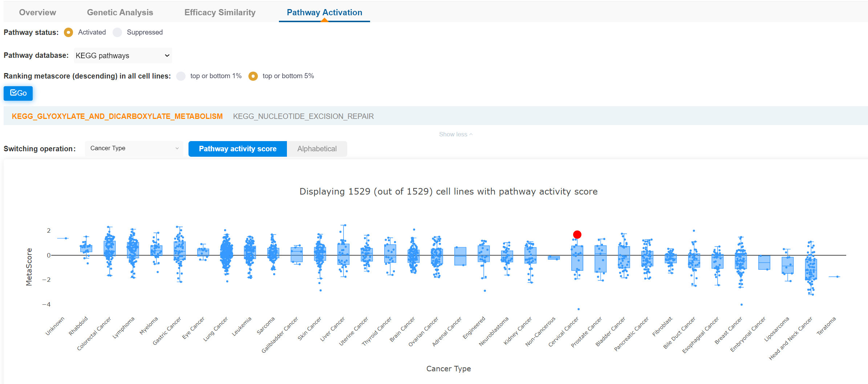Select the Pathway Activation tab
The height and width of the screenshot is (384, 868).
pyautogui.click(x=324, y=12)
